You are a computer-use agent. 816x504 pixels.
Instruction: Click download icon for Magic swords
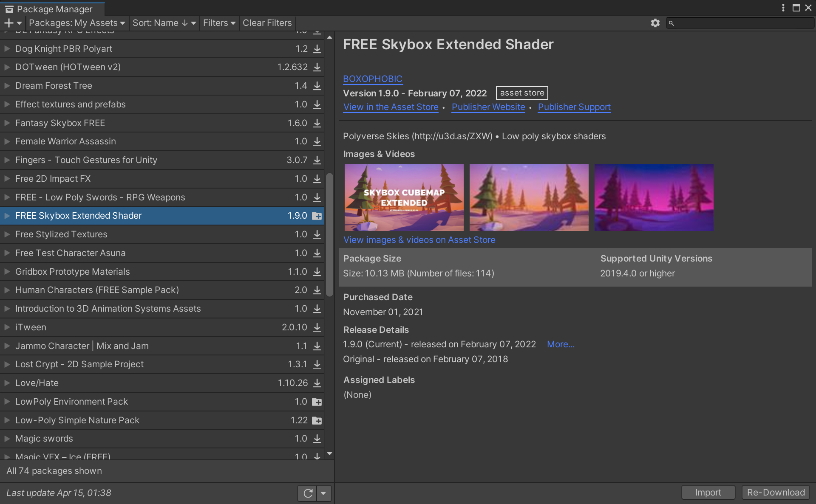pos(317,439)
